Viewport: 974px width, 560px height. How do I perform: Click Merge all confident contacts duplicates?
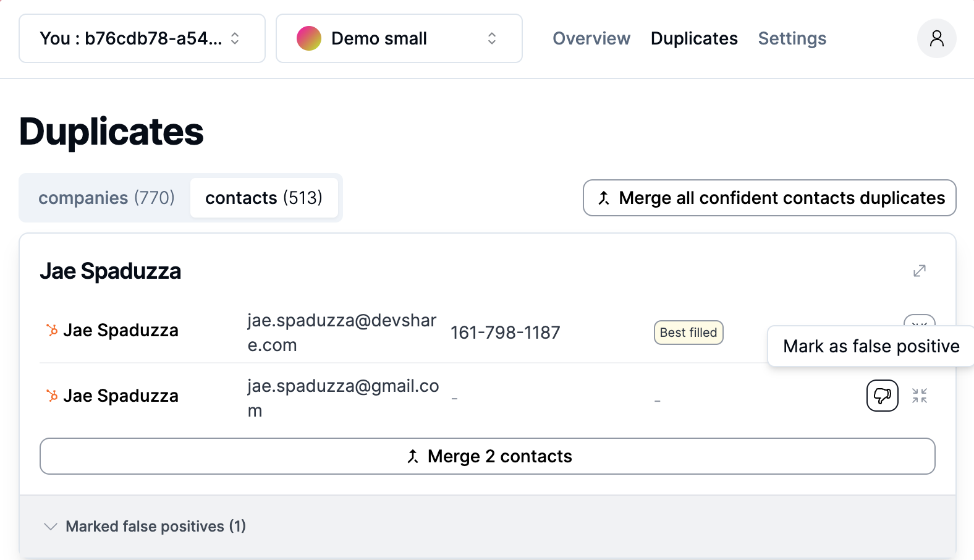769,198
